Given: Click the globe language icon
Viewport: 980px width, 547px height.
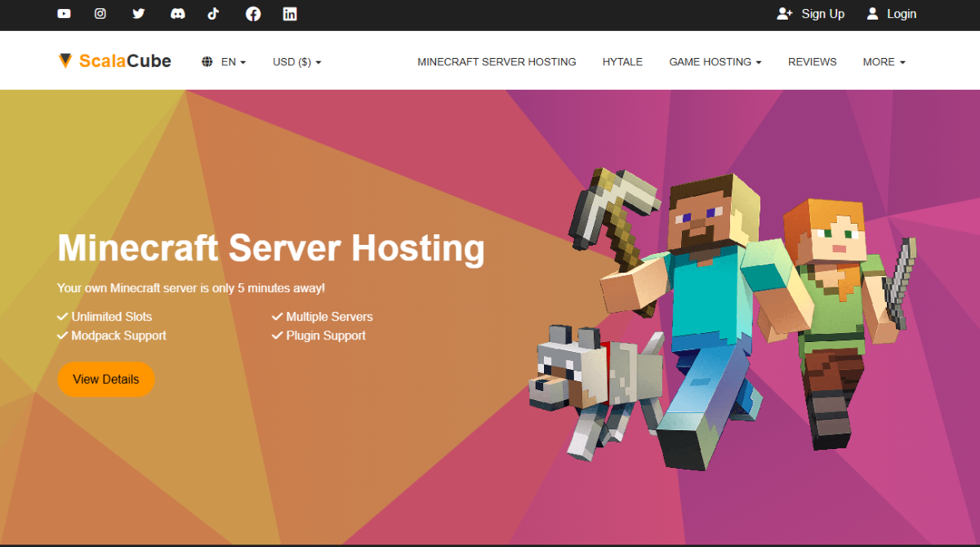Looking at the screenshot, I should [207, 62].
